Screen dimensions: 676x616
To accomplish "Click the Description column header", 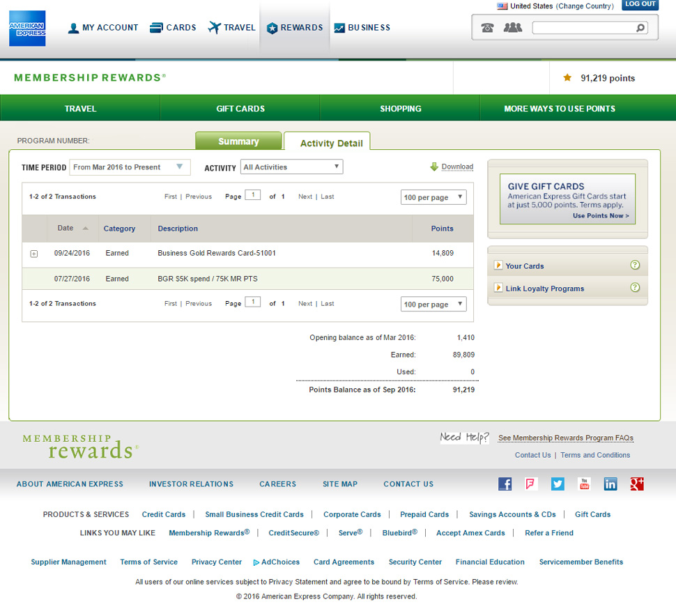I will click(178, 229).
